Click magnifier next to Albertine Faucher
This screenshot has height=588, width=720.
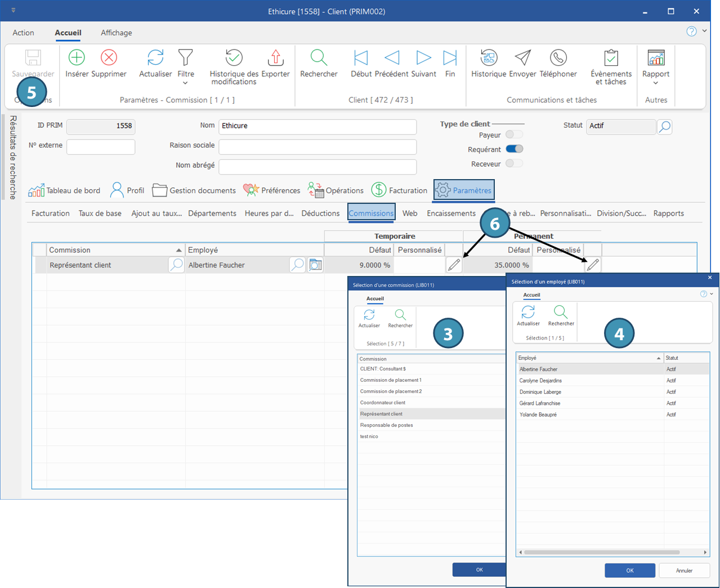(x=297, y=265)
